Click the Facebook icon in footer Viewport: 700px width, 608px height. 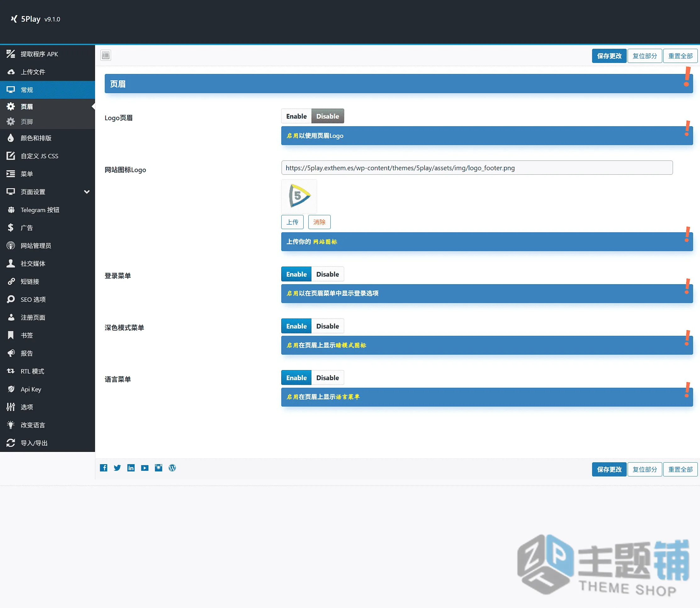click(104, 468)
